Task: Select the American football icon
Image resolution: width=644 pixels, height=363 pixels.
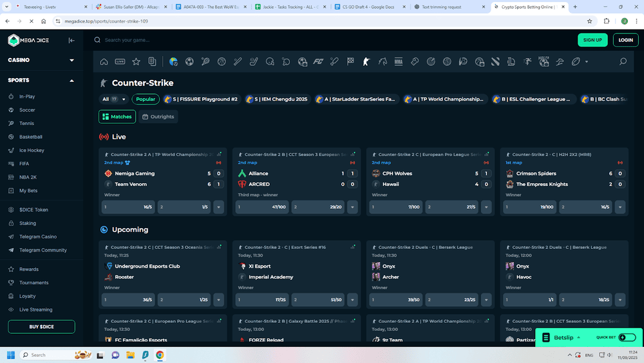Action: point(576,62)
